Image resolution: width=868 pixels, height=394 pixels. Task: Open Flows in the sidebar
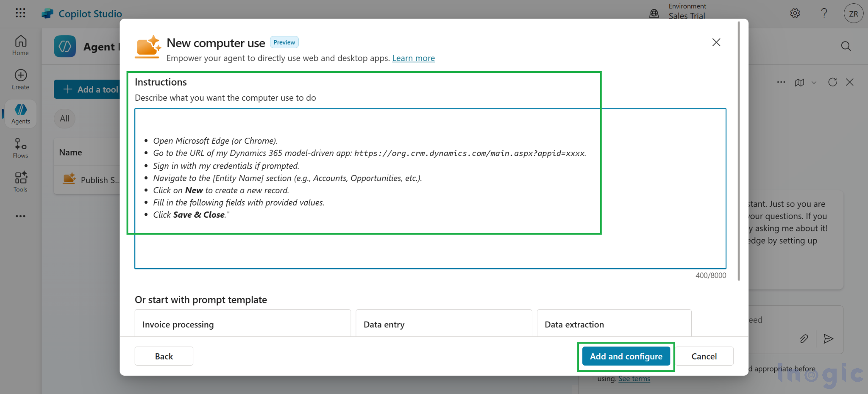(20, 148)
